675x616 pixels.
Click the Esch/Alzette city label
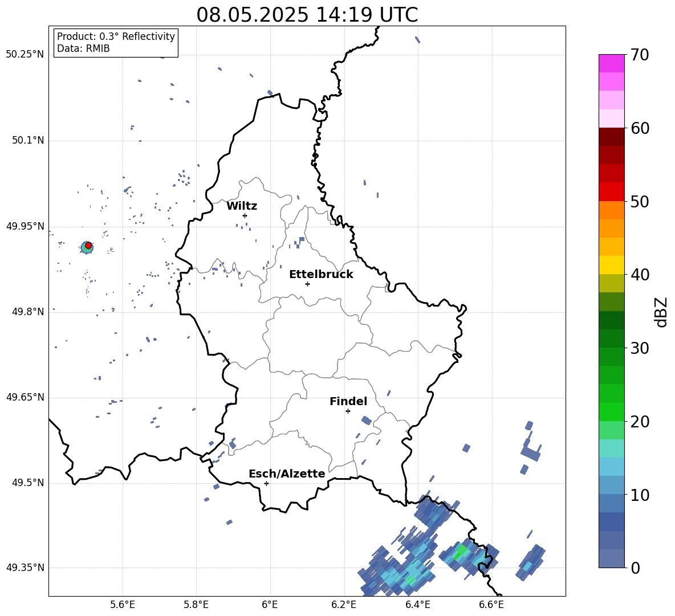point(287,474)
